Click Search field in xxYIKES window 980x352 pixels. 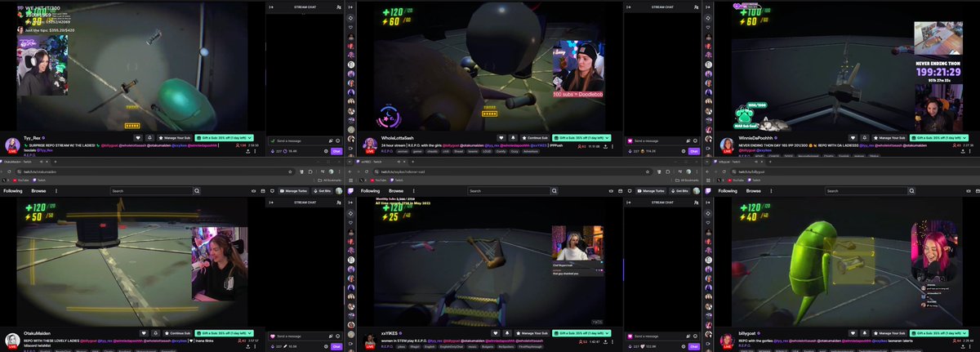click(x=509, y=190)
